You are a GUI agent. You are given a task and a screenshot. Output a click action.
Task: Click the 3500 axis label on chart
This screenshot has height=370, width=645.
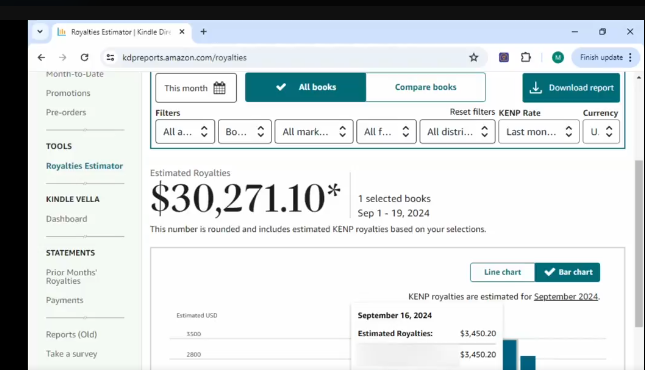coord(194,334)
